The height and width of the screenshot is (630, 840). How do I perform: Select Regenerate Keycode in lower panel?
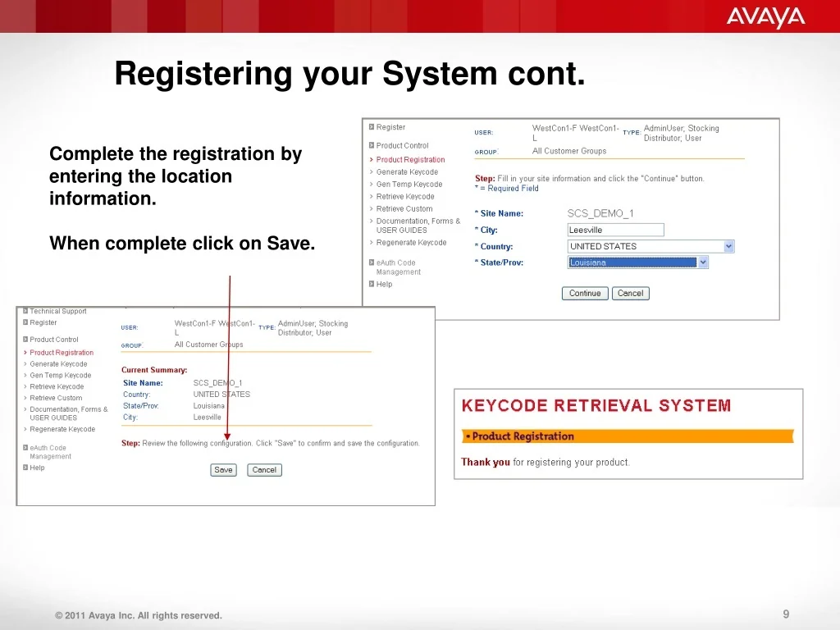click(x=62, y=429)
